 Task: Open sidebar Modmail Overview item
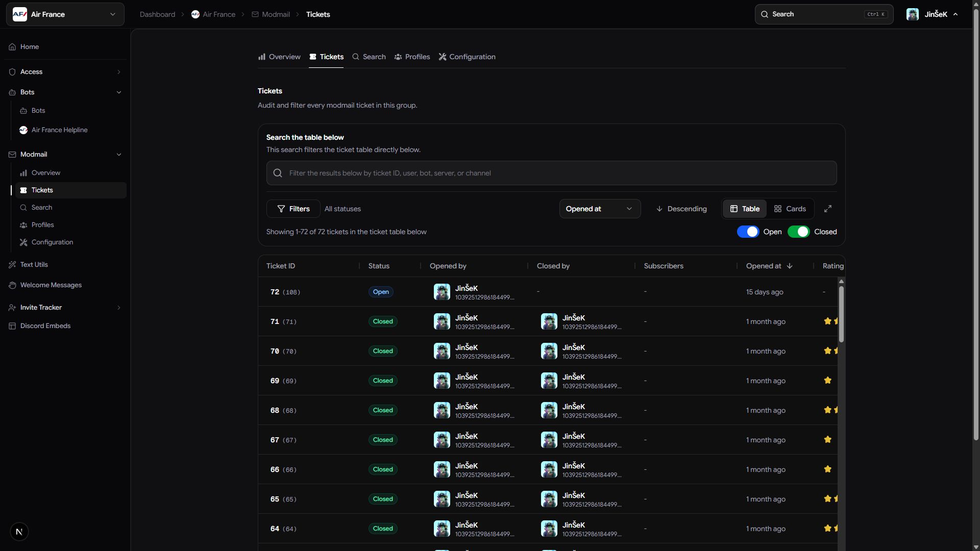click(71, 173)
